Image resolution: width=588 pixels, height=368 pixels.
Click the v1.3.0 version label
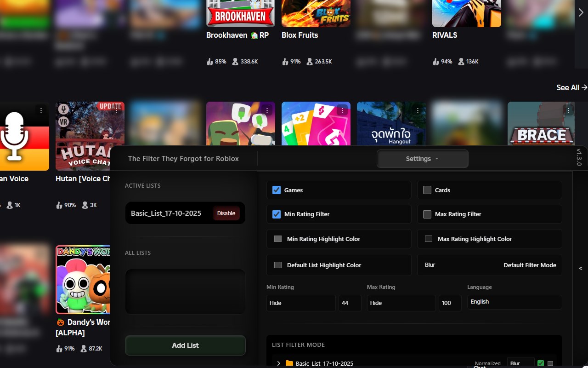pyautogui.click(x=579, y=157)
